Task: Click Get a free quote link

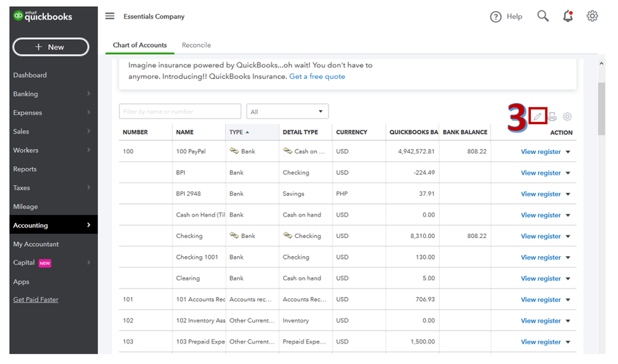Action: 317,77
